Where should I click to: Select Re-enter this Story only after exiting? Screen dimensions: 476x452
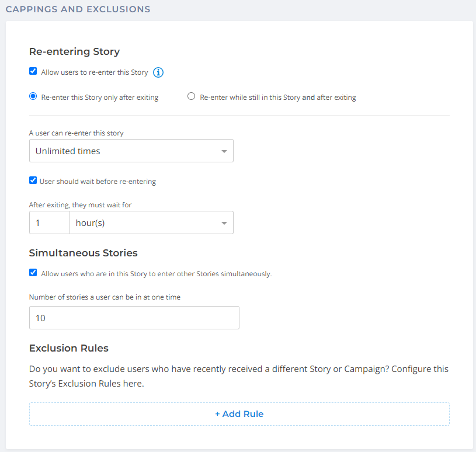tap(33, 96)
